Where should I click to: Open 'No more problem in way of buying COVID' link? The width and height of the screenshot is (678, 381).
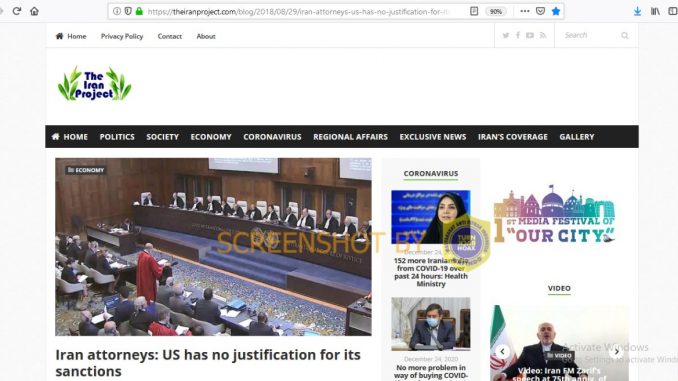coord(431,372)
